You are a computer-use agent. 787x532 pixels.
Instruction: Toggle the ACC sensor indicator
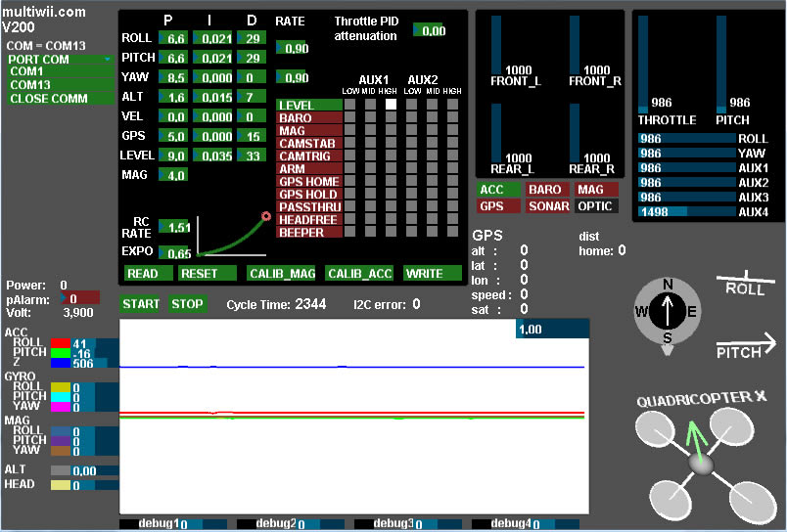click(497, 190)
